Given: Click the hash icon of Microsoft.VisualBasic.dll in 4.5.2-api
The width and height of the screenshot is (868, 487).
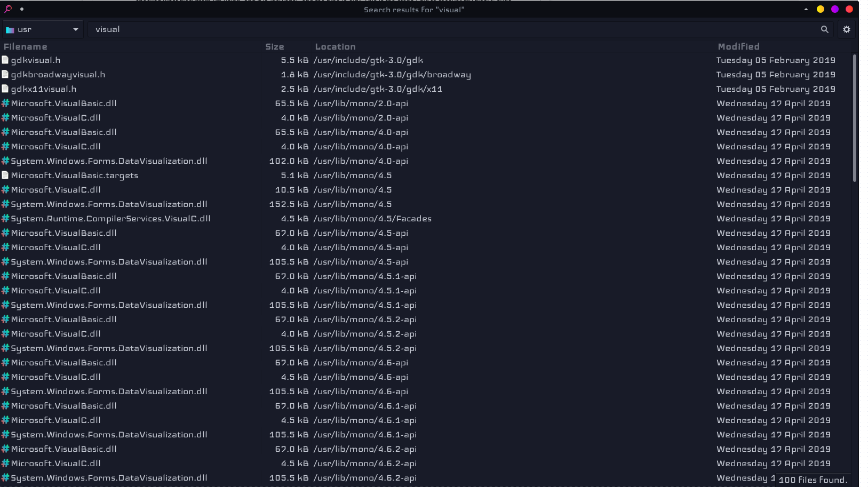Looking at the screenshot, I should point(5,319).
